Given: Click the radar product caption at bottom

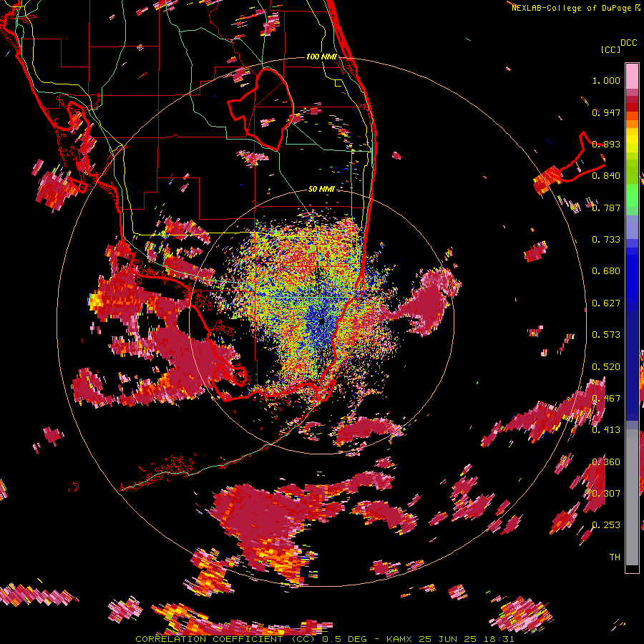Looking at the screenshot, I should click(324, 639).
